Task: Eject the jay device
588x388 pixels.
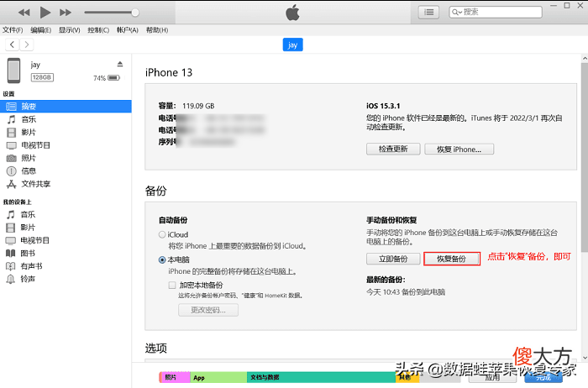Action: tap(120, 64)
